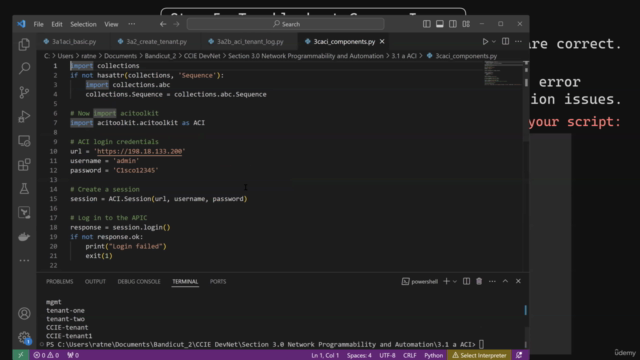Open the Docker whale view
The height and width of the screenshot is (360, 640).
(x=24, y=237)
